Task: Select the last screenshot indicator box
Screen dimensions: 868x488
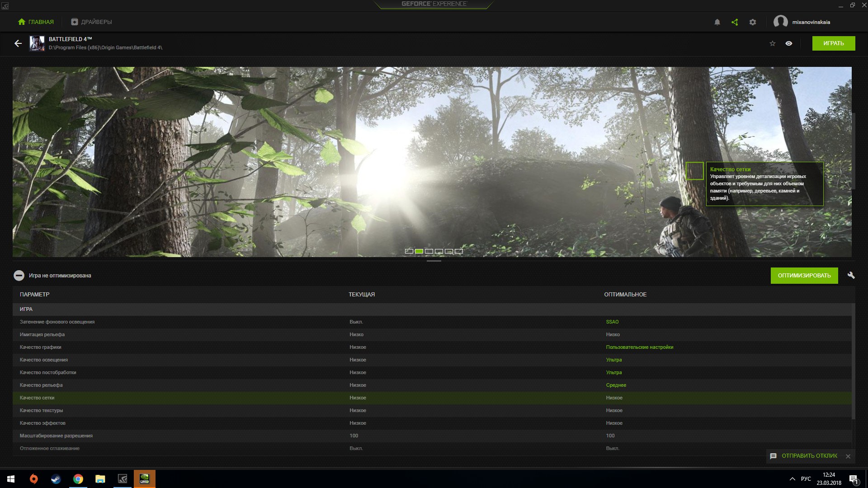Action: 459,251
